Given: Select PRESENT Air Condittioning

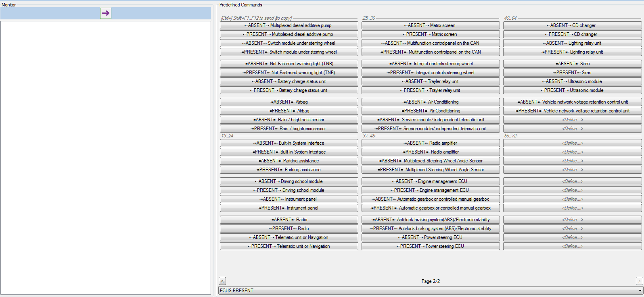Looking at the screenshot, I should (431, 111).
